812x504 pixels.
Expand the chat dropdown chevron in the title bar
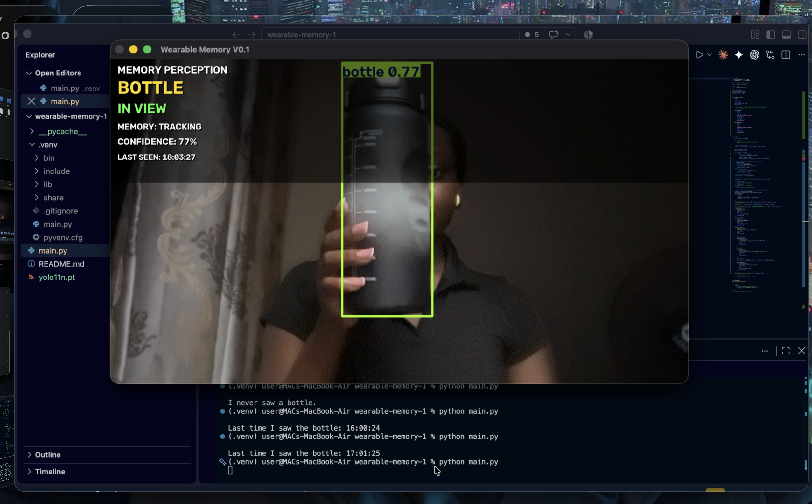(568, 34)
